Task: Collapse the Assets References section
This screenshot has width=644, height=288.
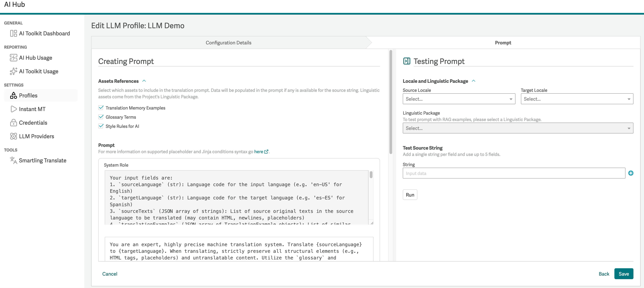Action: coord(144,81)
